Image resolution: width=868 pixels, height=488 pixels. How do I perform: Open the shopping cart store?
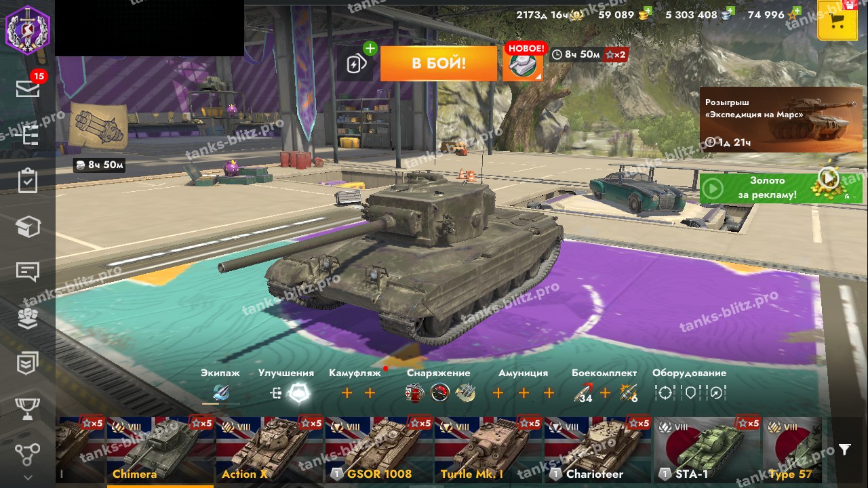837,20
